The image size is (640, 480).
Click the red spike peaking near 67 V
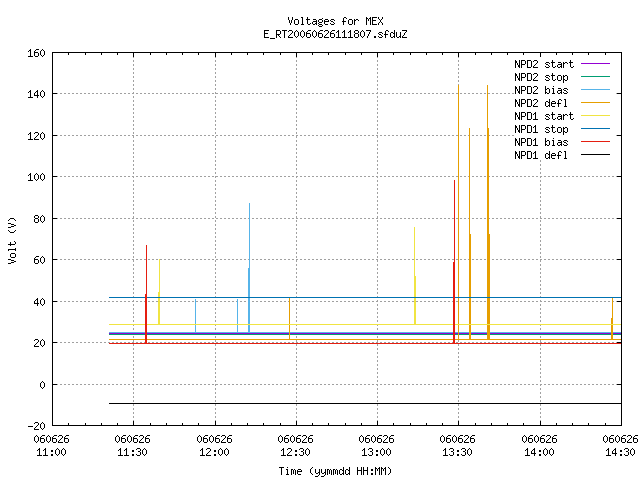point(146,294)
